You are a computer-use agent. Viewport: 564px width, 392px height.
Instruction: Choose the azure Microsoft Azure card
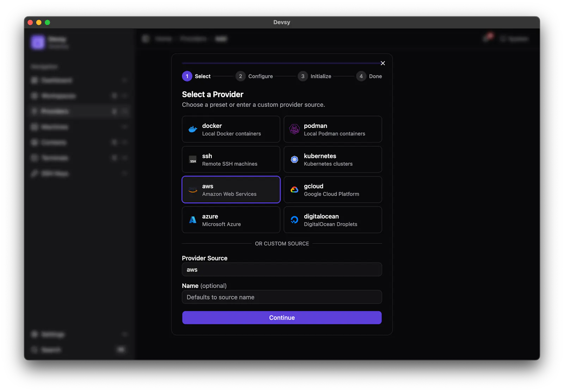coord(231,220)
